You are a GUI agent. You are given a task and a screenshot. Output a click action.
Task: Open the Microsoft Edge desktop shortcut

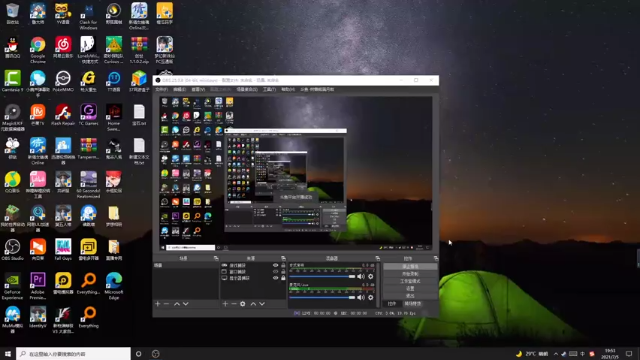[114, 285]
